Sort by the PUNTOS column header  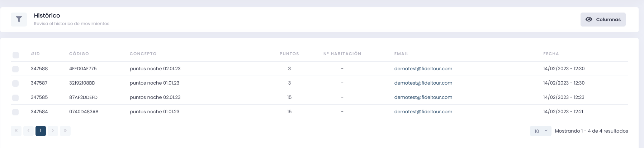[x=289, y=54]
